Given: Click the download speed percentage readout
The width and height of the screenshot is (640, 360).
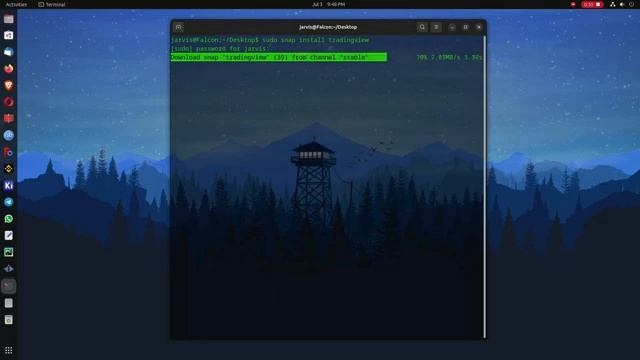Looking at the screenshot, I should pos(449,58).
